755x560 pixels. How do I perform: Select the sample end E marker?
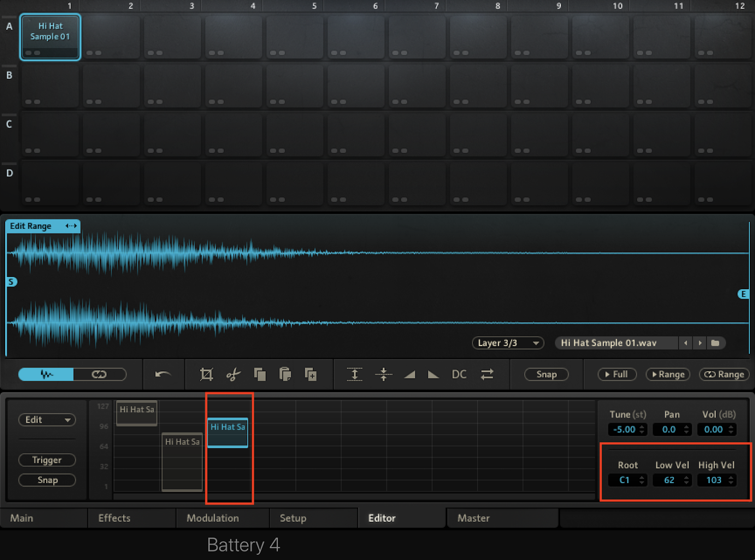click(x=743, y=294)
